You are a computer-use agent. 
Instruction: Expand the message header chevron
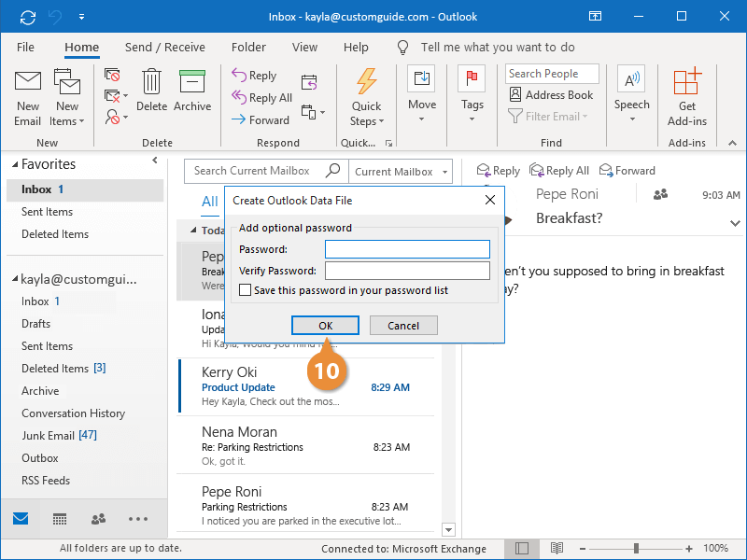click(x=735, y=223)
